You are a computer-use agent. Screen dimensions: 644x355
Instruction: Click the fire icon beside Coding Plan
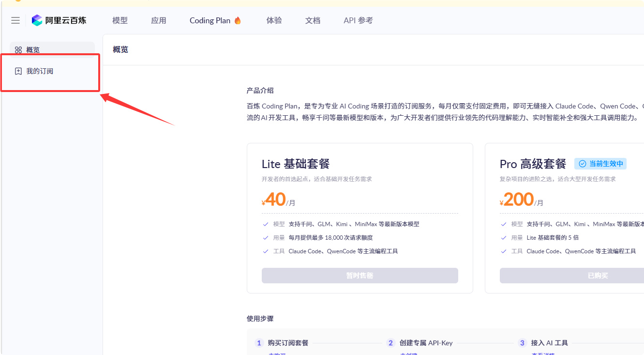pos(238,20)
